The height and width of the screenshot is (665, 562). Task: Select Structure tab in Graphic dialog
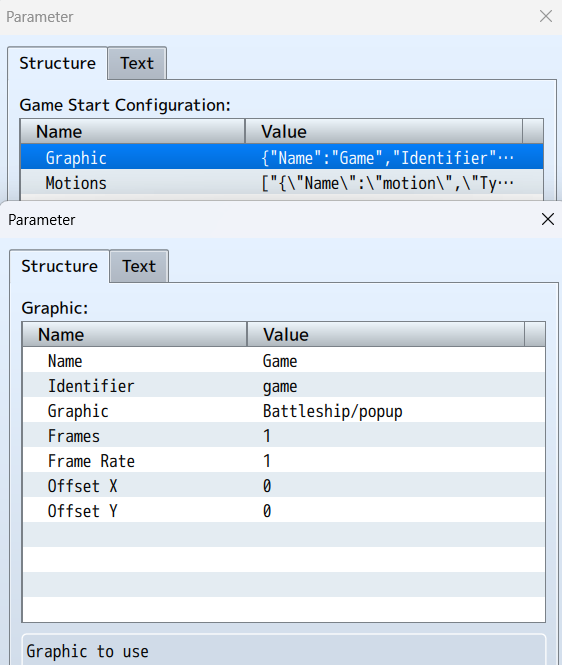click(x=59, y=266)
